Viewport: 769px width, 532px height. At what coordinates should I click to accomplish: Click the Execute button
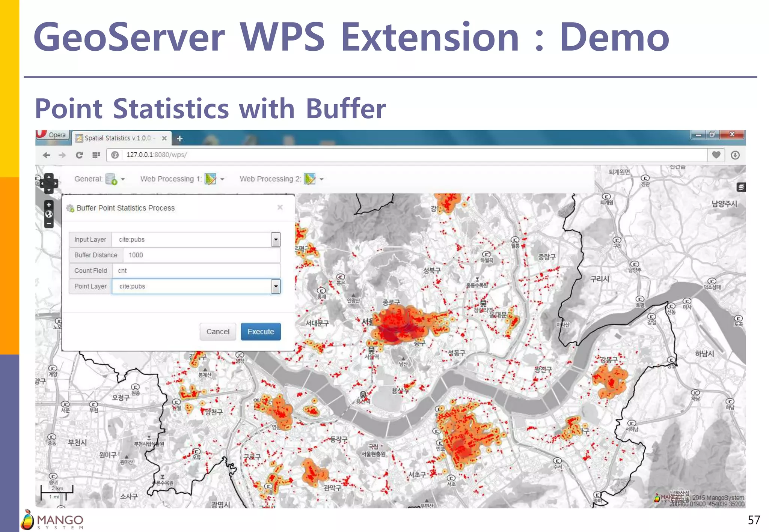point(261,332)
